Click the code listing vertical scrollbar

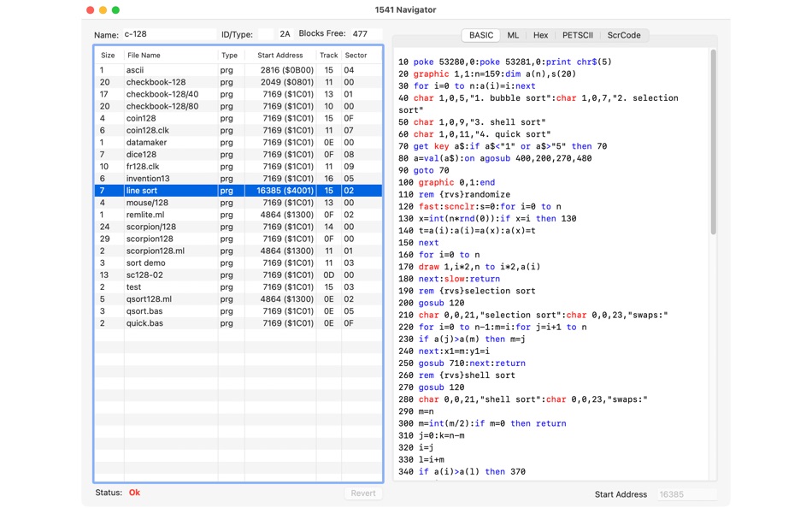(713, 142)
